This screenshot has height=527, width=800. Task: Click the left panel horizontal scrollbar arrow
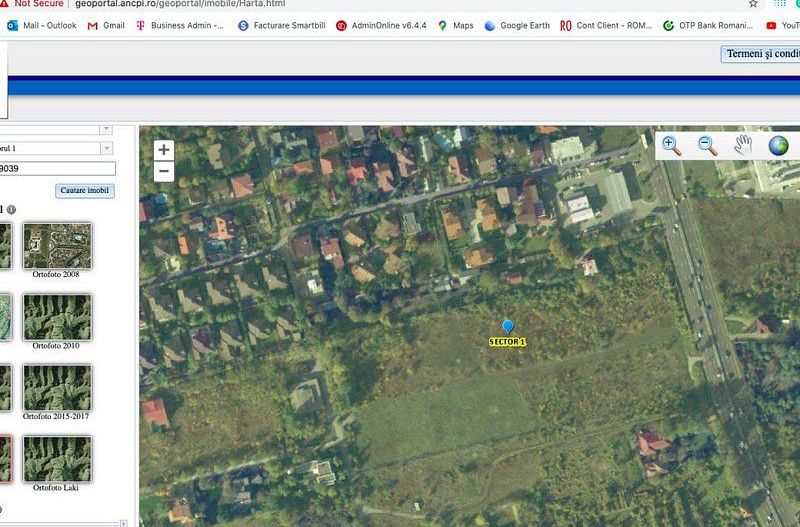click(x=123, y=523)
